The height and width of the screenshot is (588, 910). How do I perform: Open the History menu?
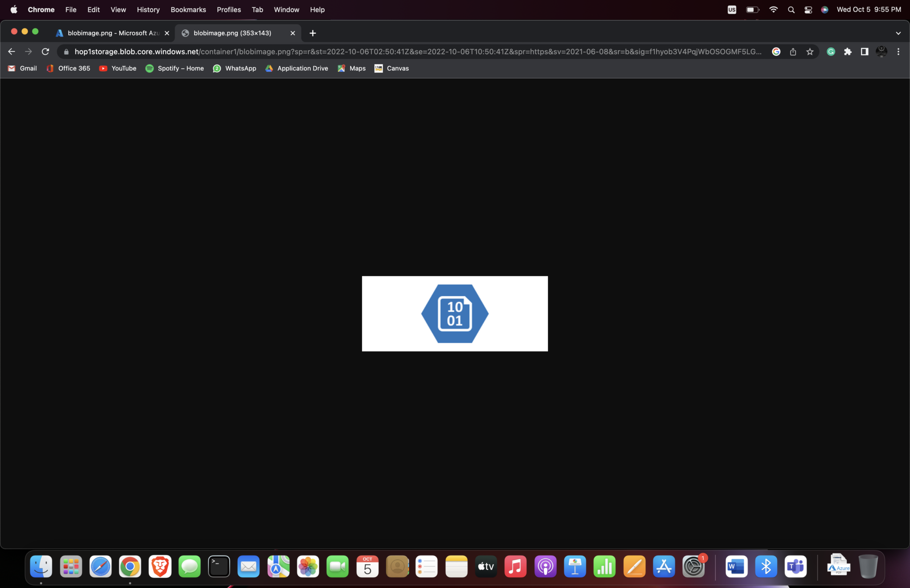pos(148,9)
